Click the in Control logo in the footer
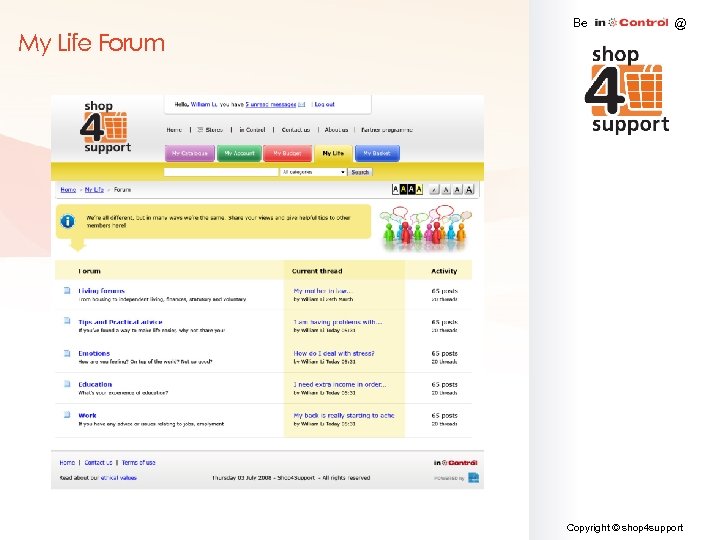The height and width of the screenshot is (540, 720). pos(456,463)
